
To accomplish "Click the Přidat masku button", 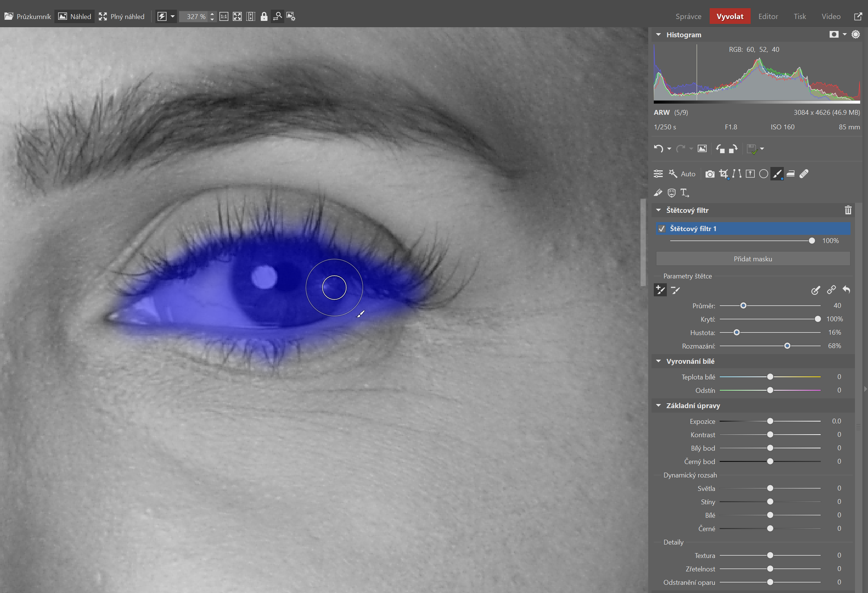I will (x=753, y=259).
